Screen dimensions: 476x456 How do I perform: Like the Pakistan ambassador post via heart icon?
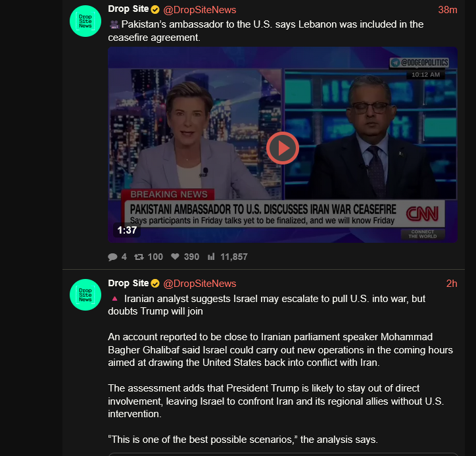click(x=175, y=257)
